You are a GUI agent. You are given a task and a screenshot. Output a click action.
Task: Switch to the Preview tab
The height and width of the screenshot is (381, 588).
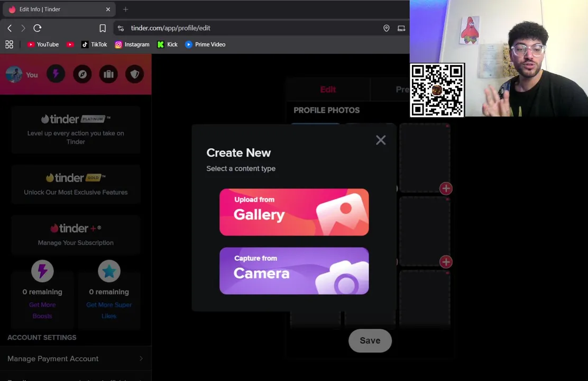[x=403, y=89]
